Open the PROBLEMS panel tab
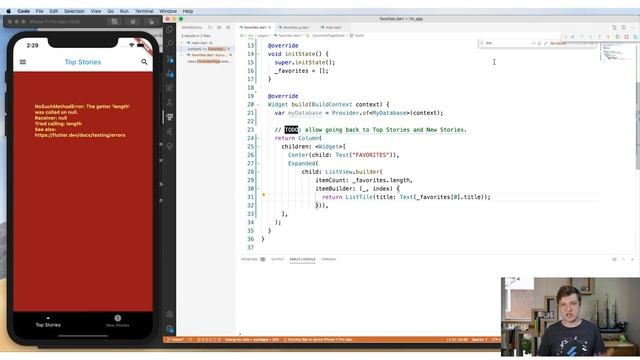 tap(253, 259)
